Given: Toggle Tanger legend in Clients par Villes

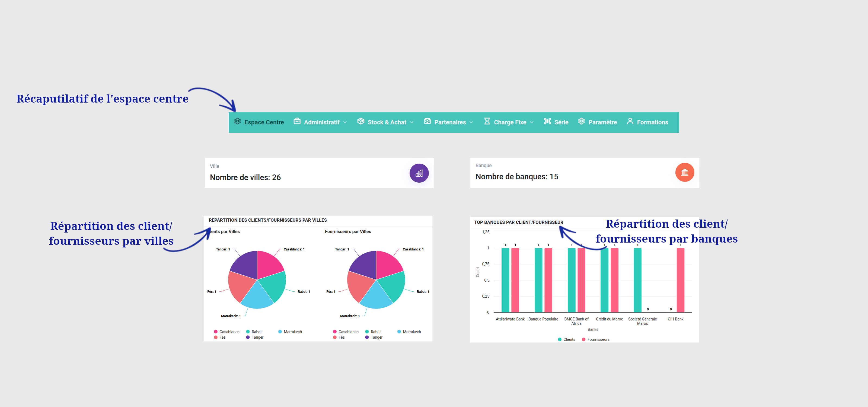Looking at the screenshot, I should 255,337.
